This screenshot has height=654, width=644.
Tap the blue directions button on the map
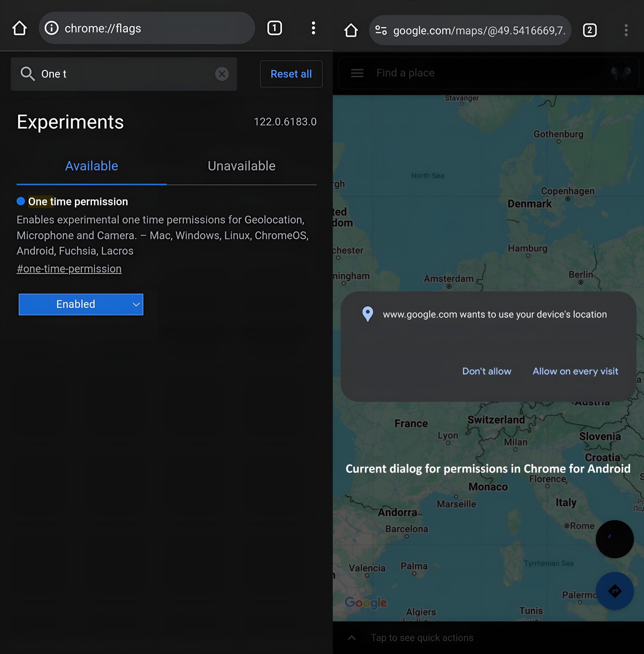(614, 591)
